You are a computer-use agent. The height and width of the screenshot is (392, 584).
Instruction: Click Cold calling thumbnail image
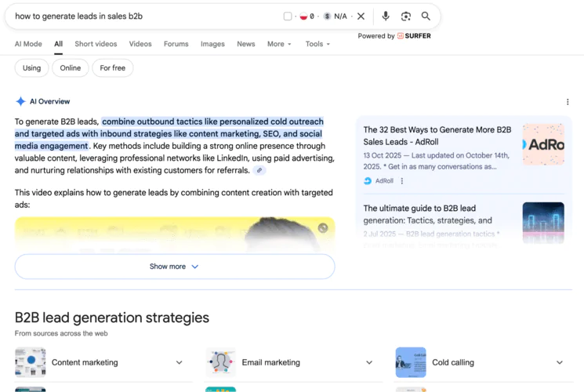tap(411, 362)
